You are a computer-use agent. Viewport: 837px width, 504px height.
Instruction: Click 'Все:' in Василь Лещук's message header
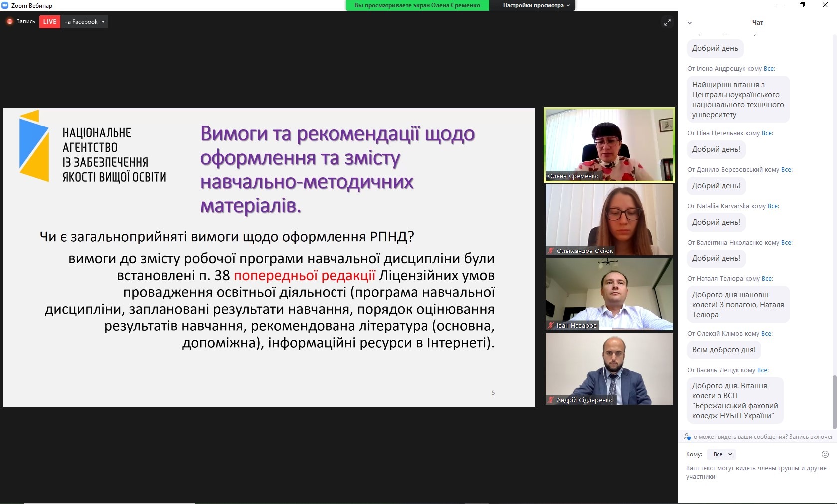(x=763, y=370)
